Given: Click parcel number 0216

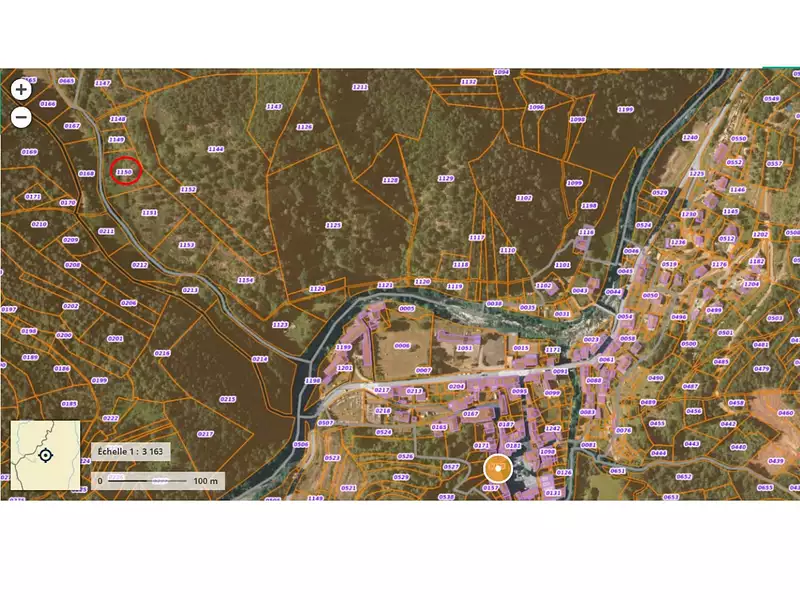Looking at the screenshot, I should click(x=163, y=353).
